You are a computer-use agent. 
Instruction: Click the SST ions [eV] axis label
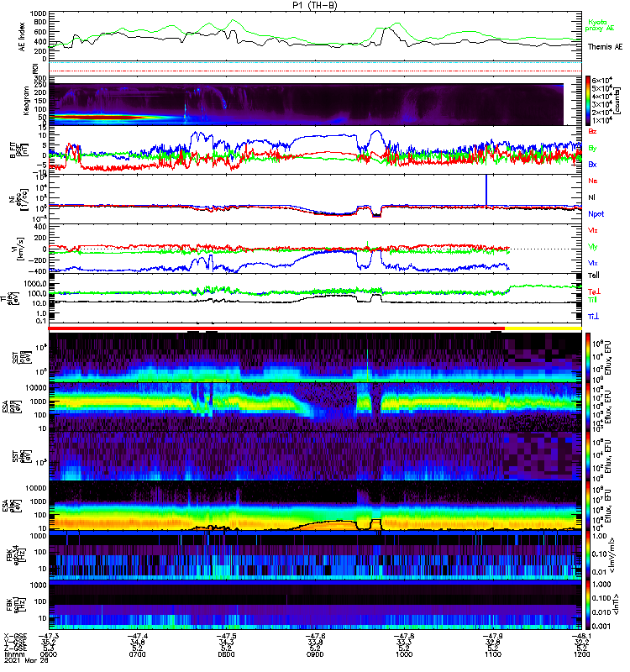22,358
